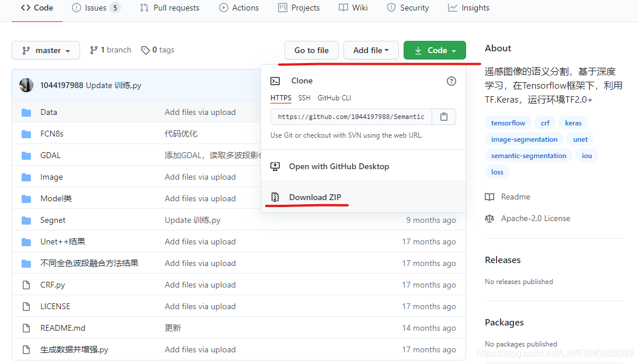The width and height of the screenshot is (639, 364).
Task: Open the Issues tab
Action: pos(96,8)
